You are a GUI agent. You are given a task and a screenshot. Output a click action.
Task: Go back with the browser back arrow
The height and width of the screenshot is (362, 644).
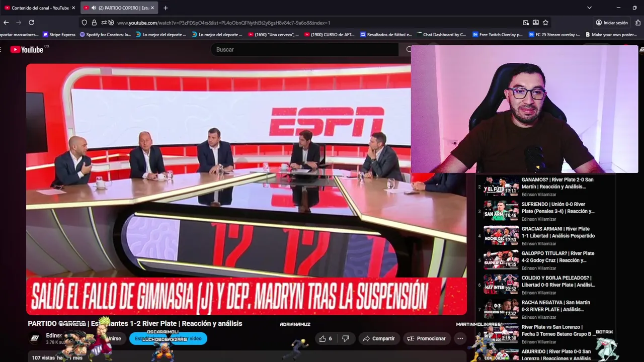tap(6, 23)
